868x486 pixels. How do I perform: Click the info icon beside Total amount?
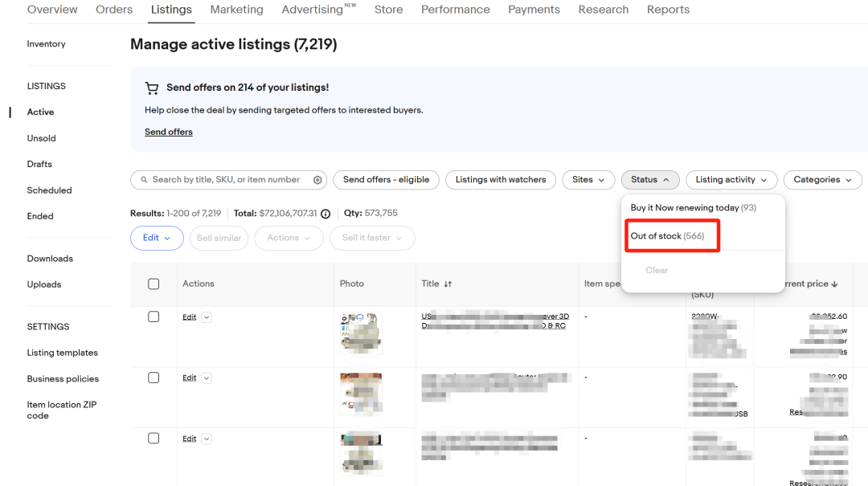click(x=325, y=214)
